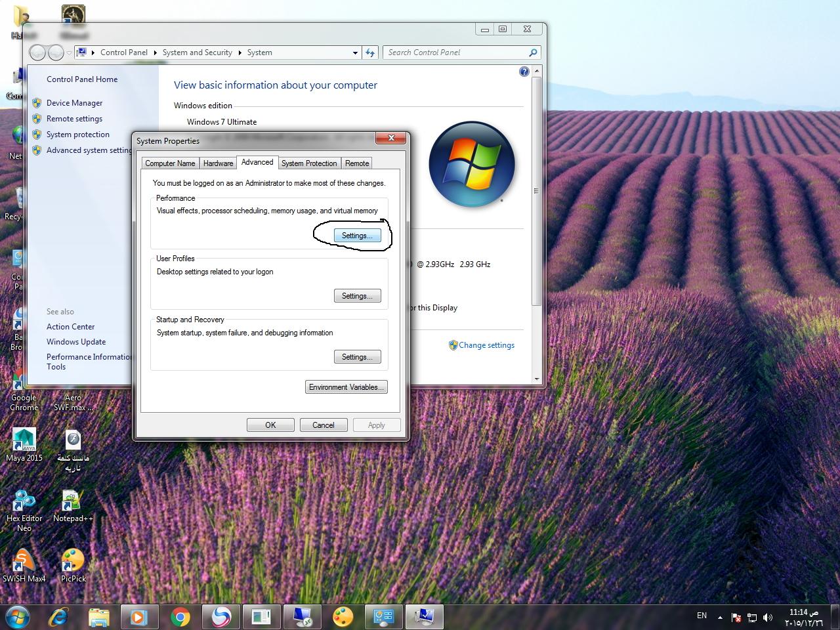
Task: Go back in Control Panel navigation
Action: click(37, 52)
